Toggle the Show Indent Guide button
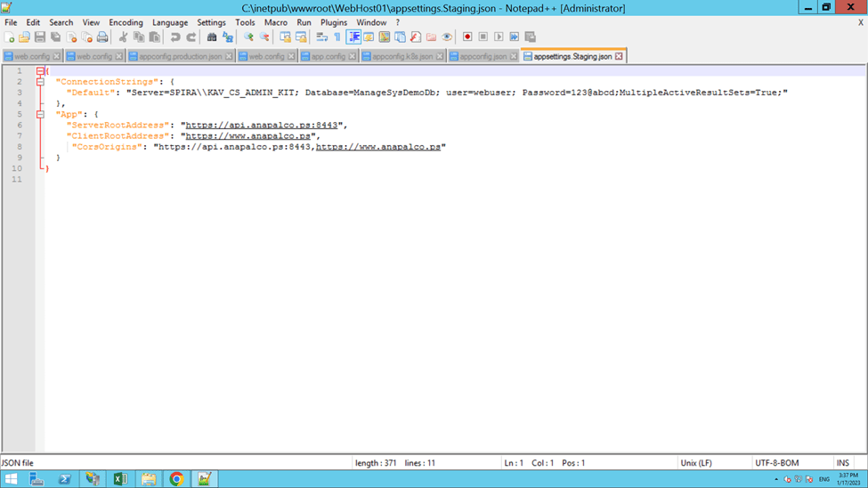Screen dimensions: 868x488 point(353,37)
